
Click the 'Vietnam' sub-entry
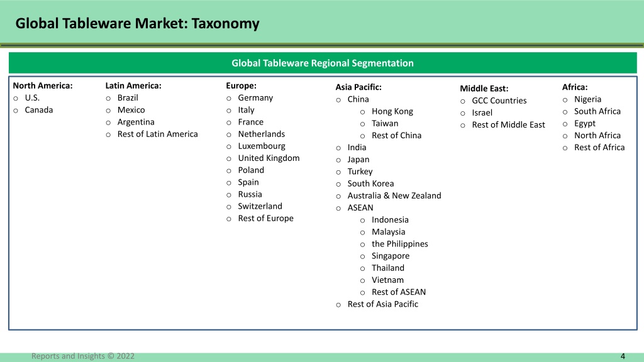[x=387, y=280]
